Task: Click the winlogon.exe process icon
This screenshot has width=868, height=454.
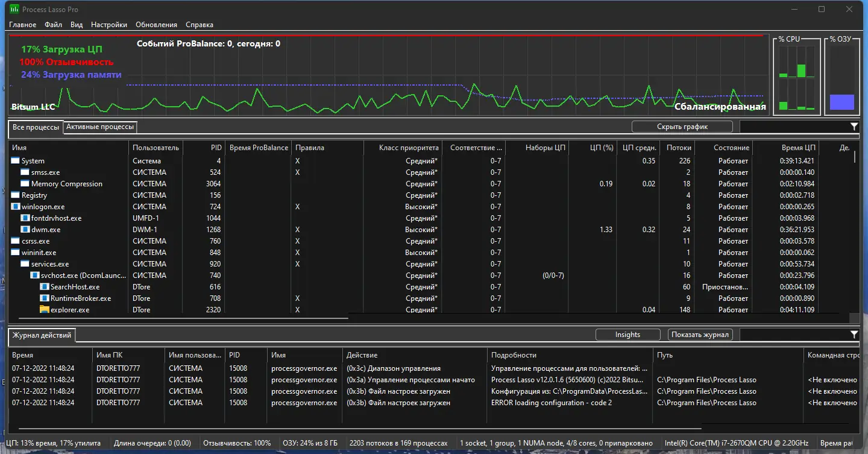Action: click(x=16, y=207)
